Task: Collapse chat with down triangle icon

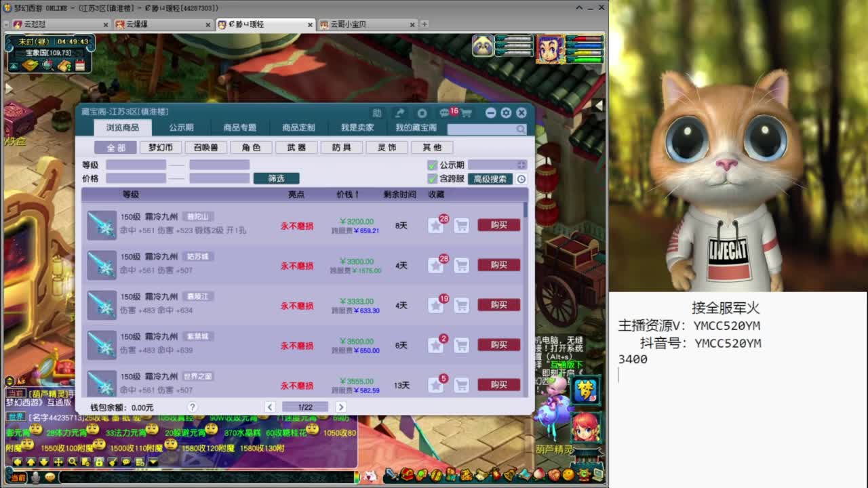Action: click(153, 462)
